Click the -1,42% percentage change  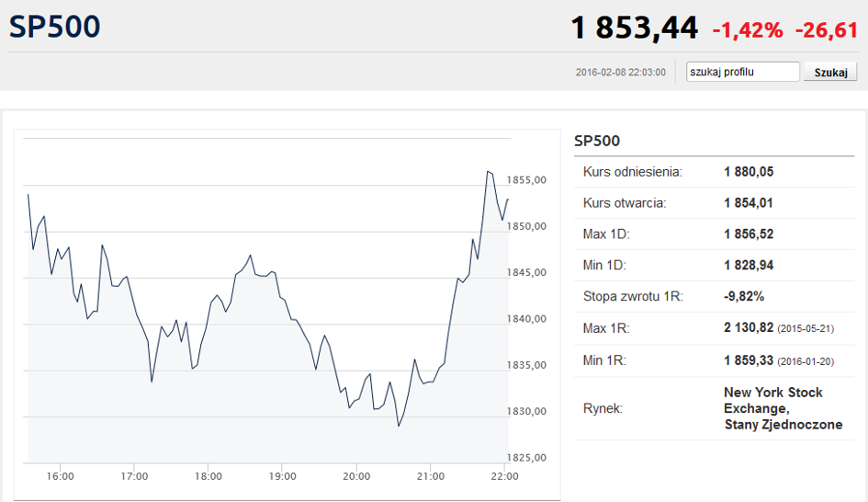(x=748, y=30)
